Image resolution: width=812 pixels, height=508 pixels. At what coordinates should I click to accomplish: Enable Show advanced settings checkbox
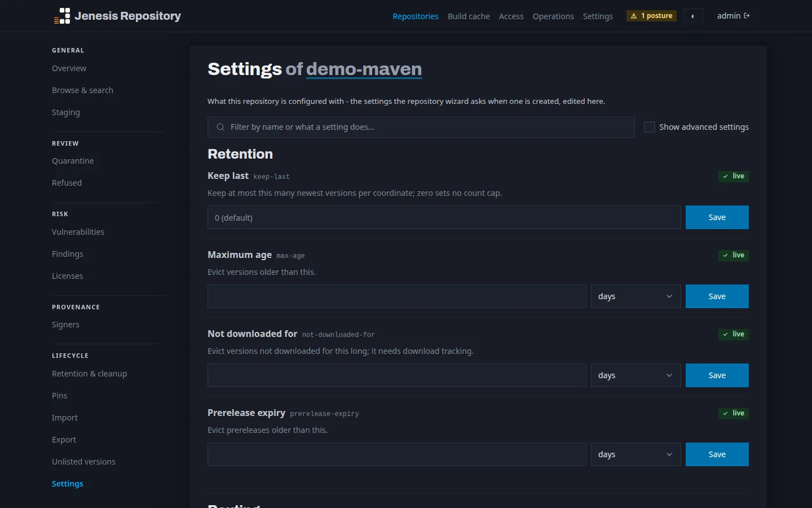[650, 127]
